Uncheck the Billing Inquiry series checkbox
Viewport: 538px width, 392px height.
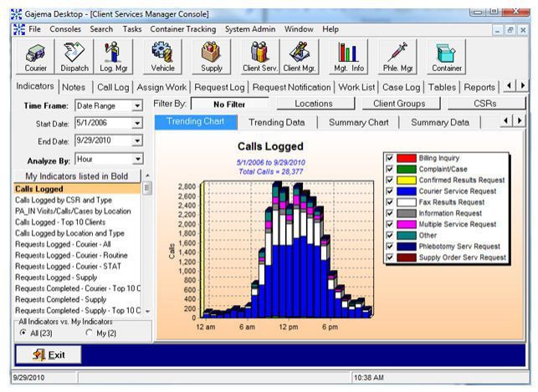[x=389, y=158]
